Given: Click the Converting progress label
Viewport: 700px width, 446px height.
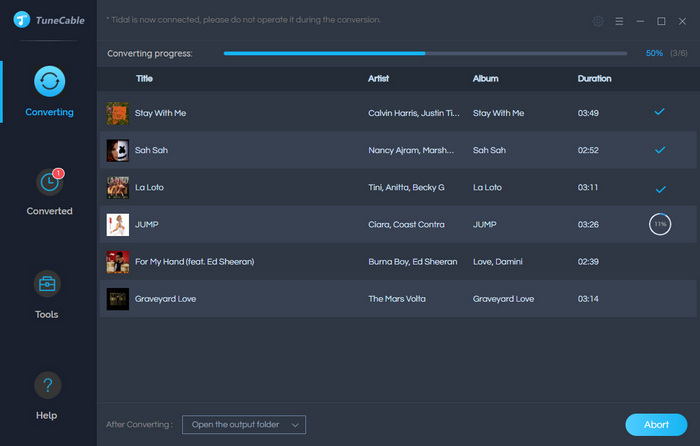Looking at the screenshot, I should [x=150, y=54].
